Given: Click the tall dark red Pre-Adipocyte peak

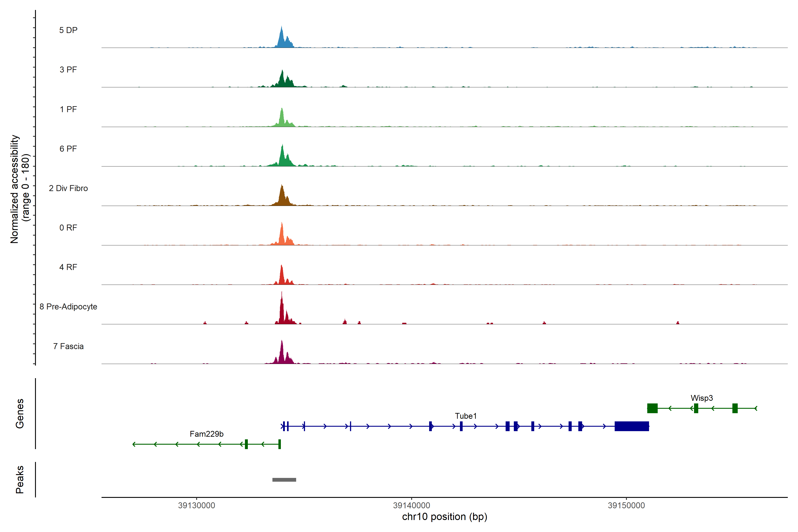Looking at the screenshot, I should coord(282,311).
